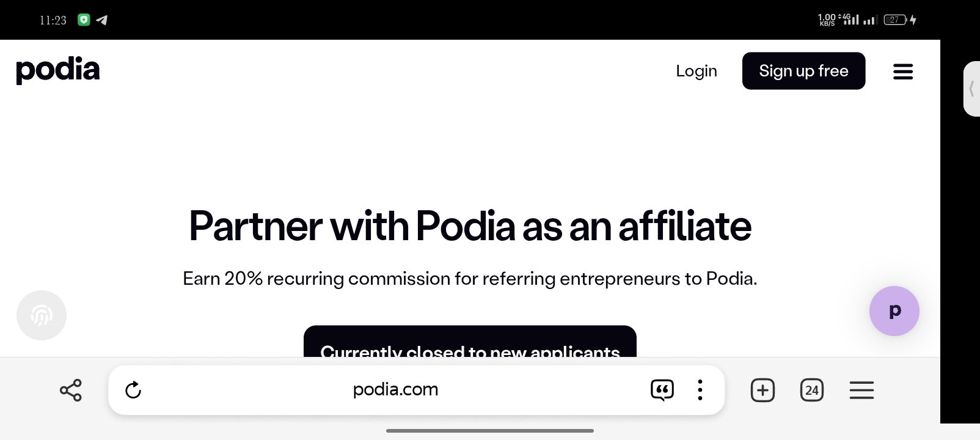This screenshot has height=440, width=980.
Task: Open the three-dot page options
Action: tap(700, 390)
